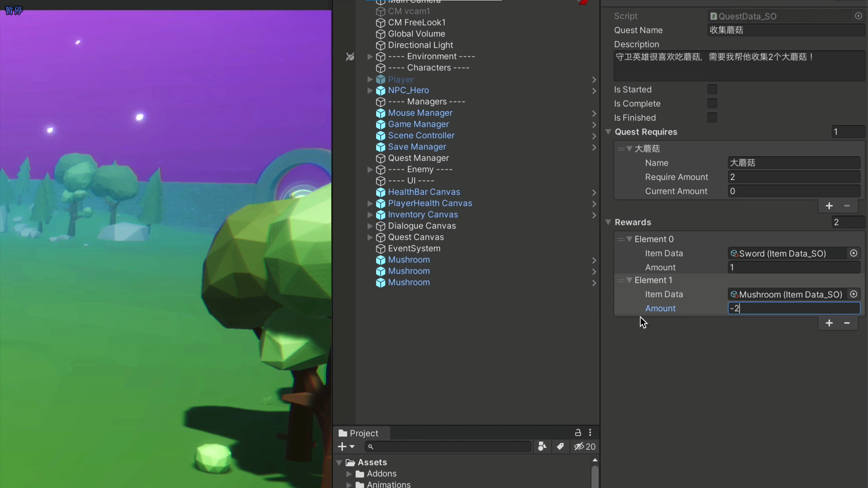Click search by label tag icon

pos(560,446)
